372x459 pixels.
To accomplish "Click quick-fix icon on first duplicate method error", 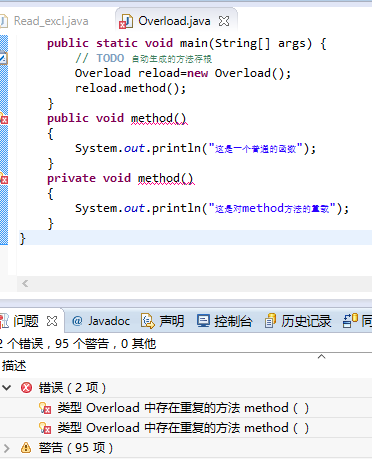I will coord(45,408).
